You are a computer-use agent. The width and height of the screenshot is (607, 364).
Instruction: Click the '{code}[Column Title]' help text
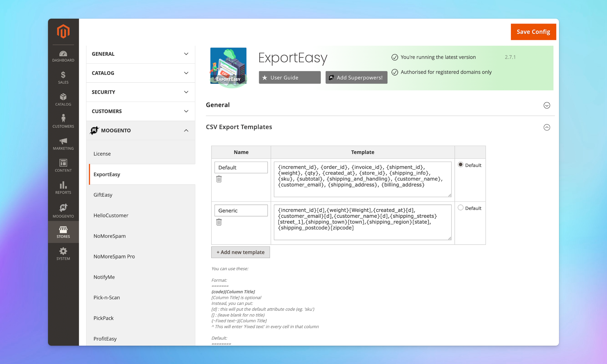[233, 292]
